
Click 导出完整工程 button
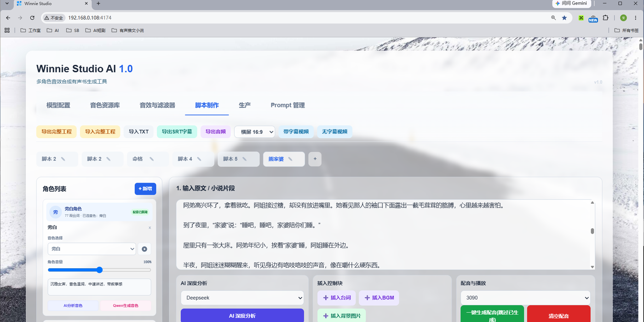tap(57, 132)
